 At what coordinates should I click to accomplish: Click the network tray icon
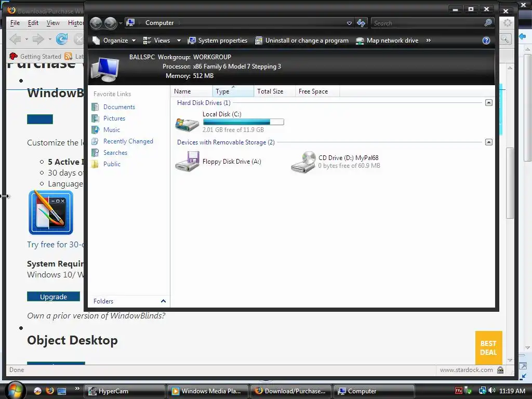point(482,391)
